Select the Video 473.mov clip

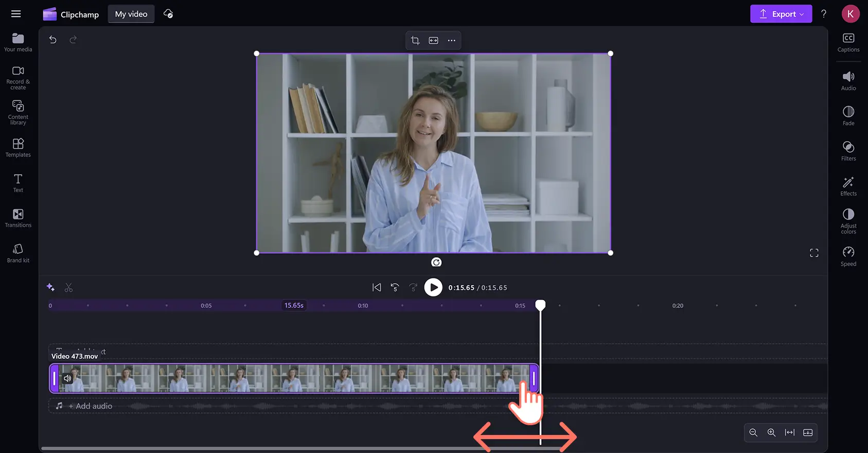coord(294,378)
